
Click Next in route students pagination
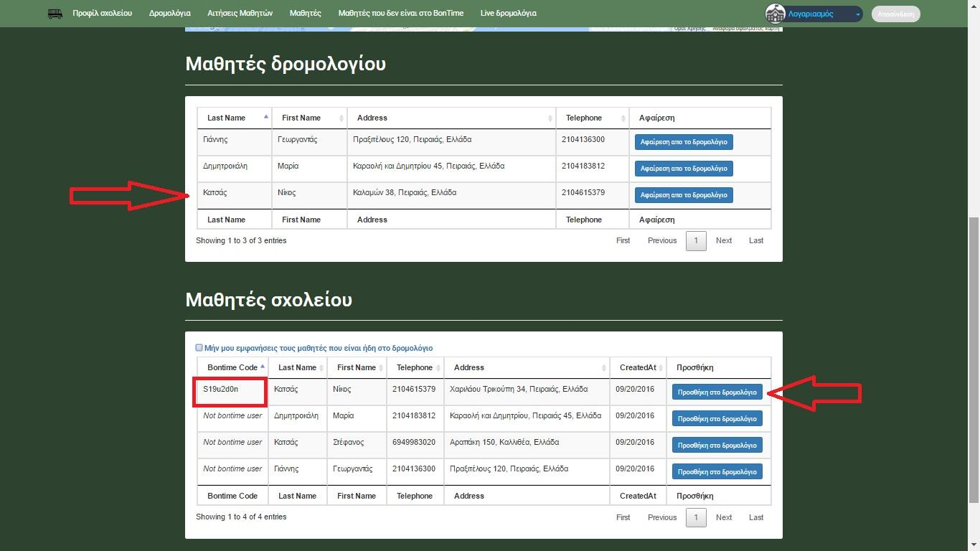[724, 240]
